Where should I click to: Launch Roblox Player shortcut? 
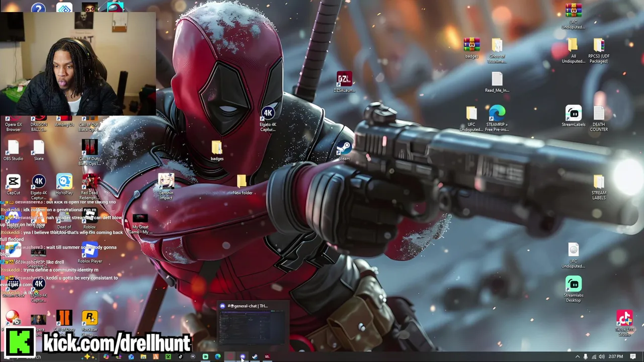pos(90,253)
